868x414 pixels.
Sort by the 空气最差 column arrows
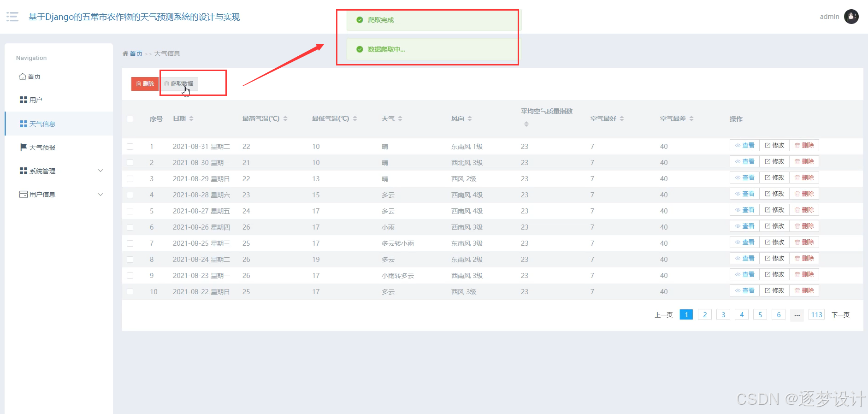pos(691,119)
